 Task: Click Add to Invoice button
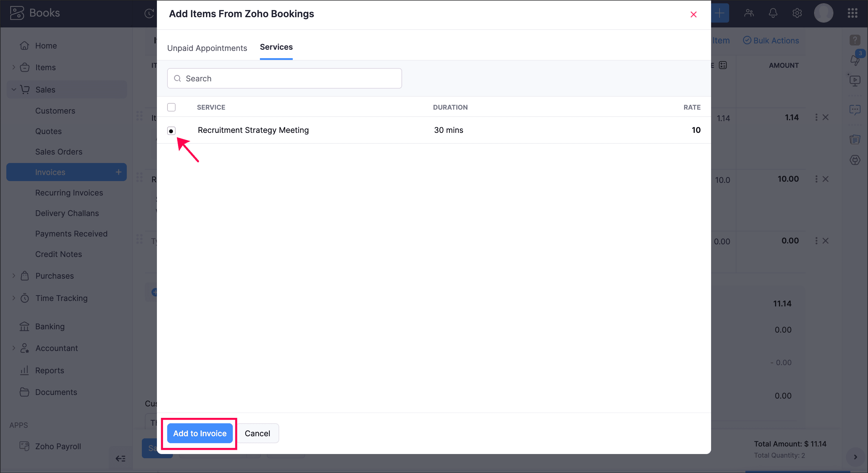199,433
